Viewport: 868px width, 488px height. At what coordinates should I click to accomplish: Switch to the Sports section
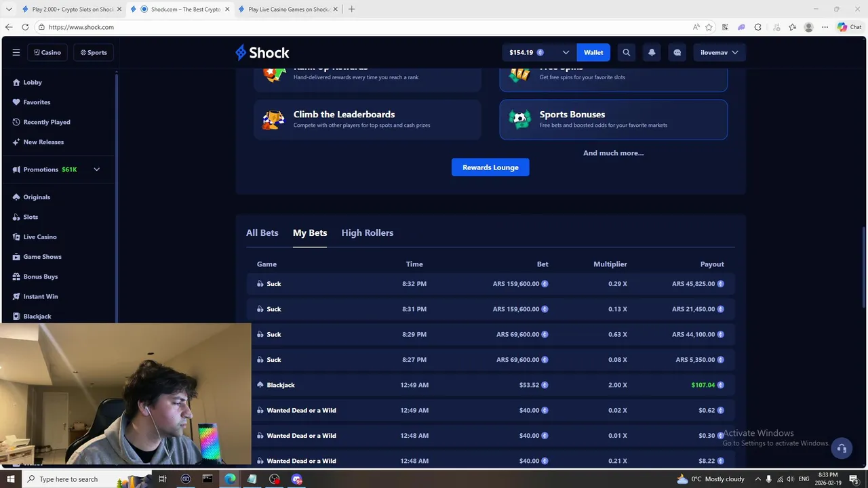(94, 52)
